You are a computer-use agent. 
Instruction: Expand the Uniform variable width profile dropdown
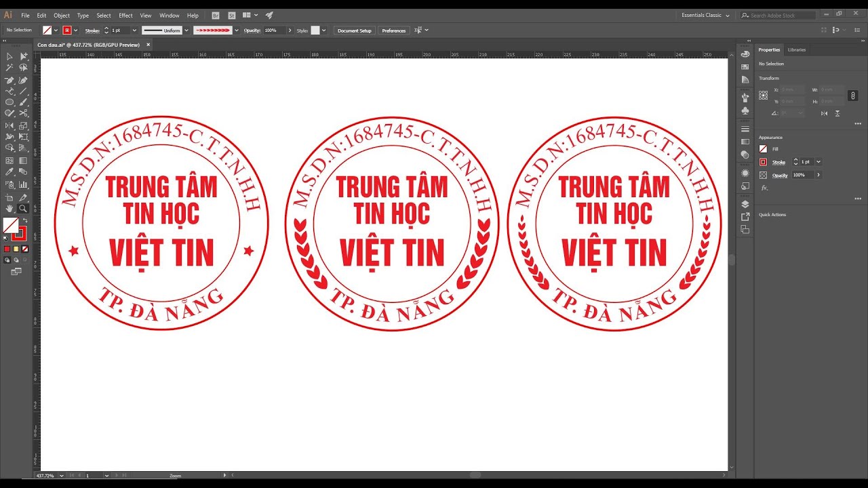(x=186, y=30)
